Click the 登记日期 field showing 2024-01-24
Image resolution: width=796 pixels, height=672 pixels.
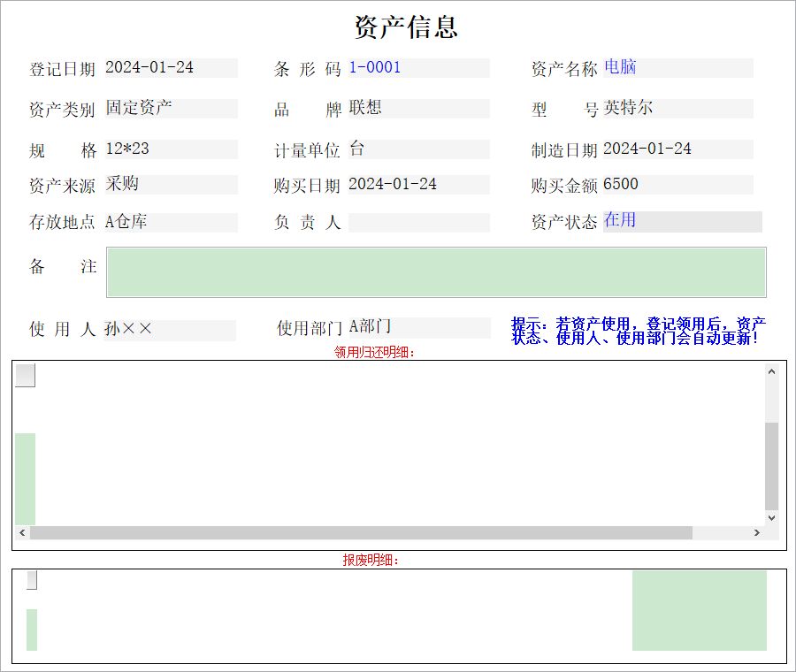click(171, 68)
